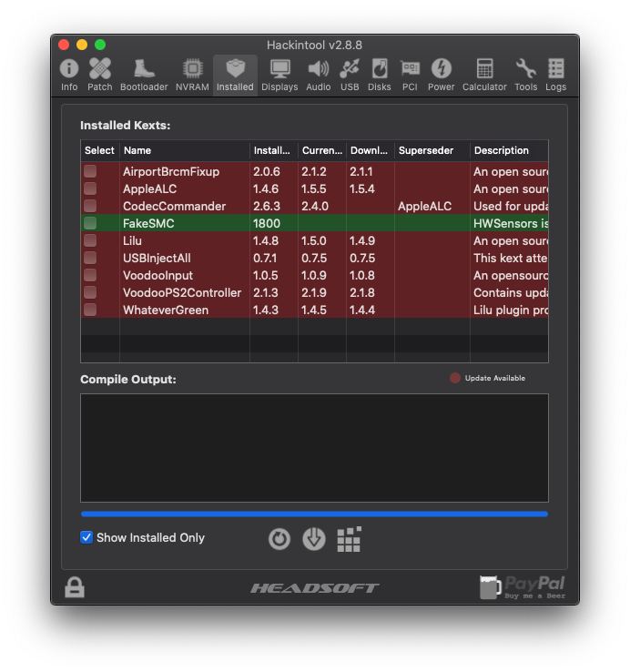Open the Logs section

pos(556,75)
